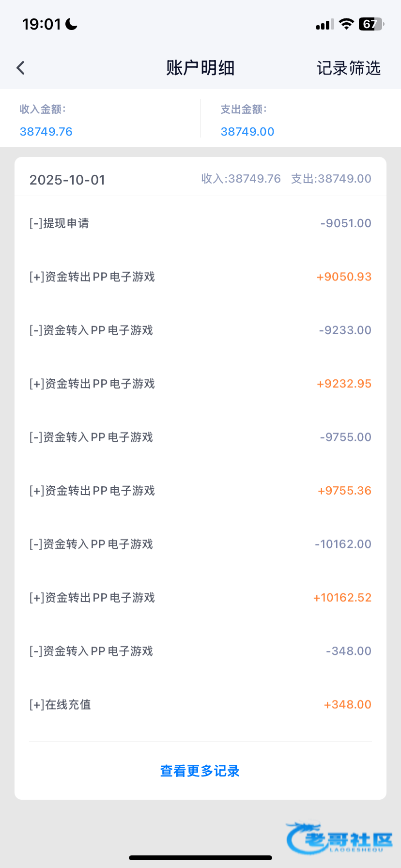The image size is (401, 868).
Task: Tap the 2025-10-01 date header
Action: tap(67, 180)
